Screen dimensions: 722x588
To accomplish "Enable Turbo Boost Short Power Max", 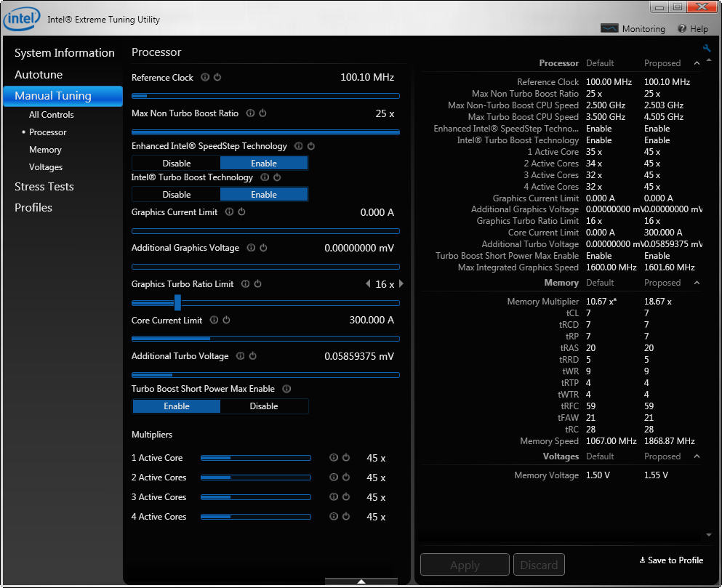I will [x=177, y=406].
